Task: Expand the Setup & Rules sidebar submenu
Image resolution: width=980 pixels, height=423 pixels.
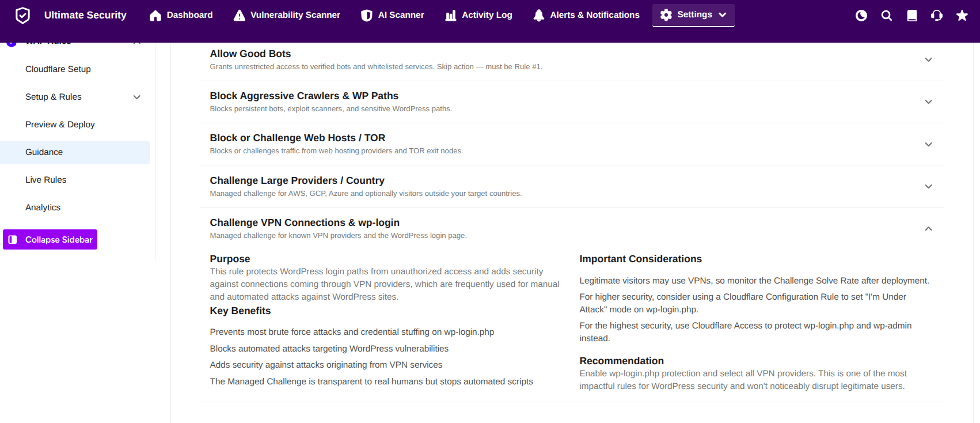Action: [137, 97]
